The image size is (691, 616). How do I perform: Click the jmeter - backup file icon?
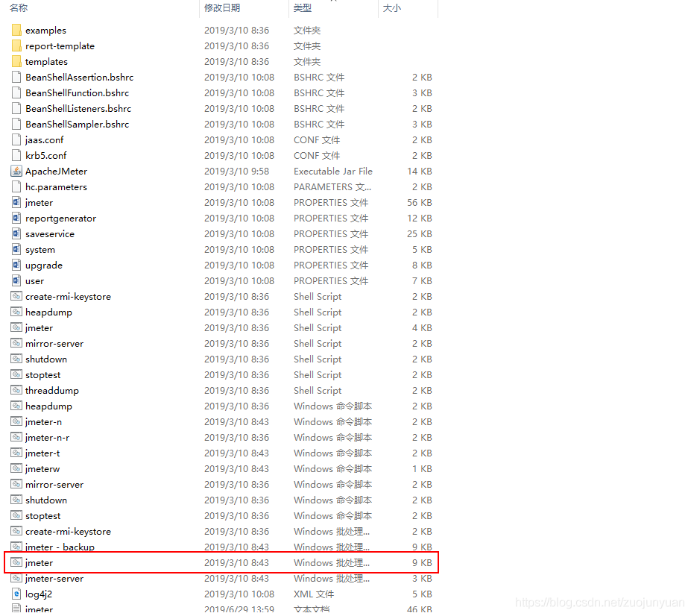coord(16,547)
